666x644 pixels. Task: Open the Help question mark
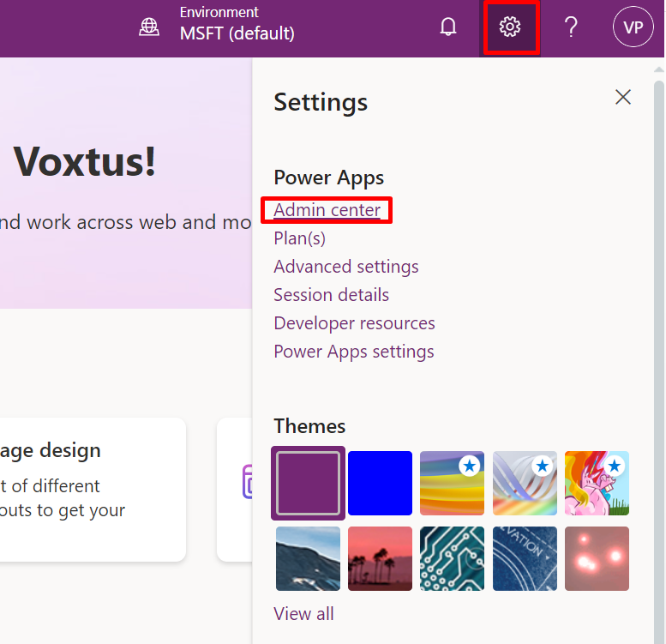571,27
